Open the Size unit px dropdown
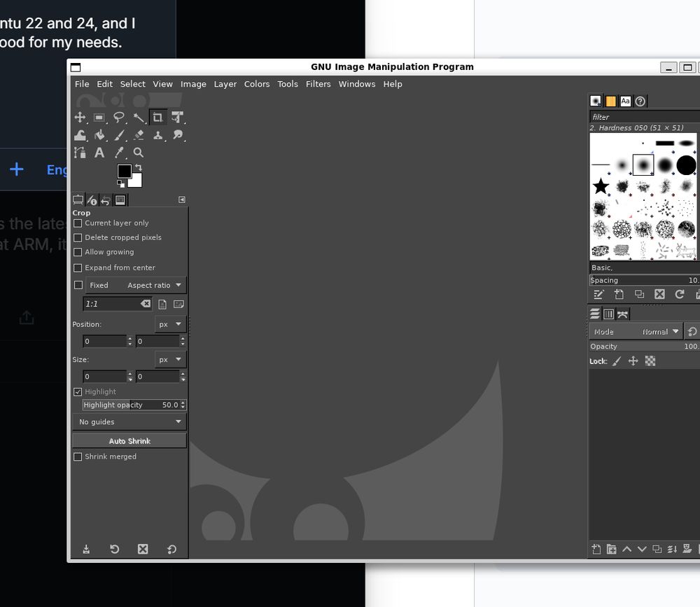The image size is (700, 607). 170,360
